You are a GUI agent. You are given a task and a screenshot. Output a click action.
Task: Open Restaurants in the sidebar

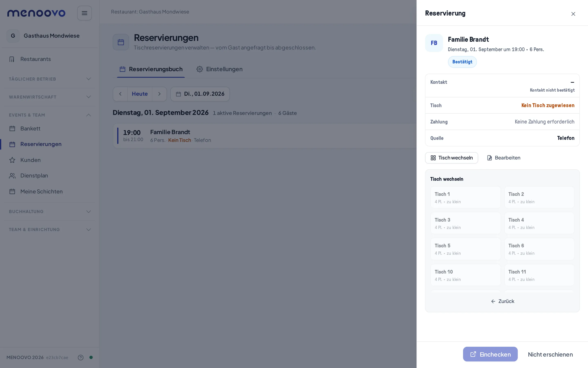[50, 59]
